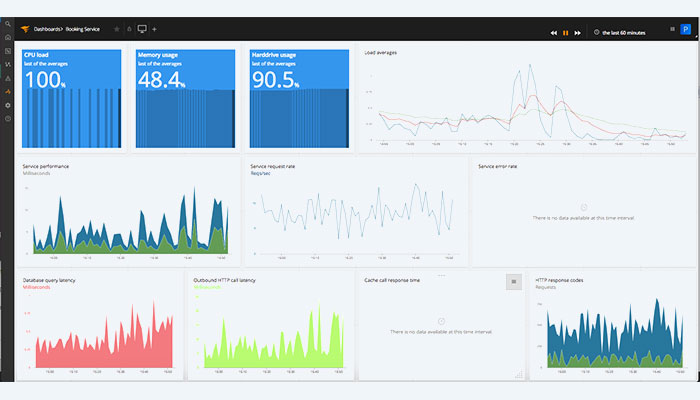The height and width of the screenshot is (400, 700).
Task: Step backward in the time range
Action: tap(553, 32)
